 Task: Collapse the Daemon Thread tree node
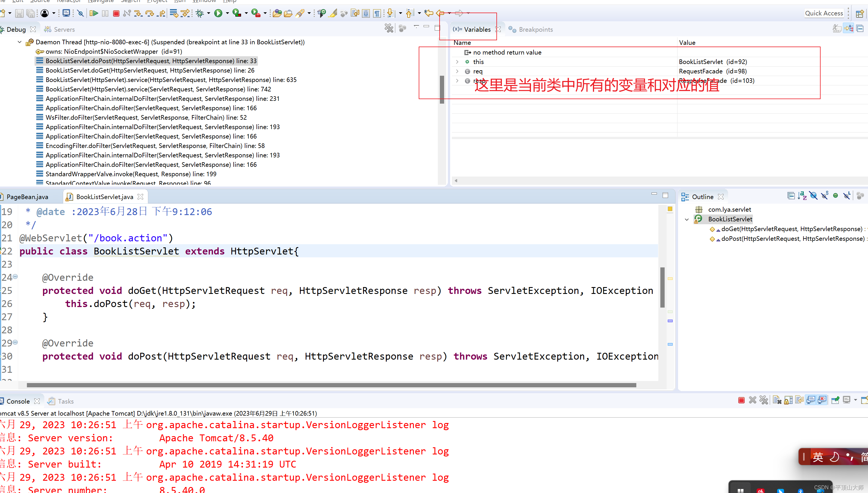20,42
